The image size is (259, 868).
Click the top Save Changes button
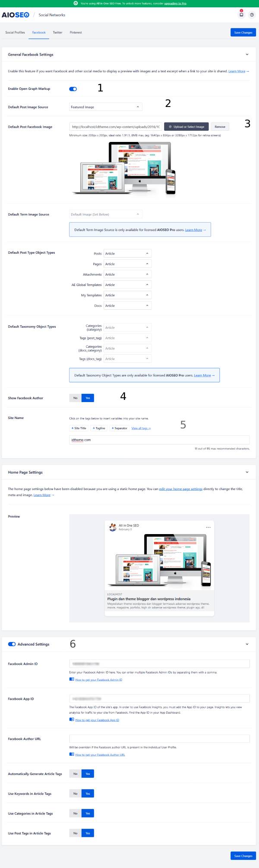243,32
